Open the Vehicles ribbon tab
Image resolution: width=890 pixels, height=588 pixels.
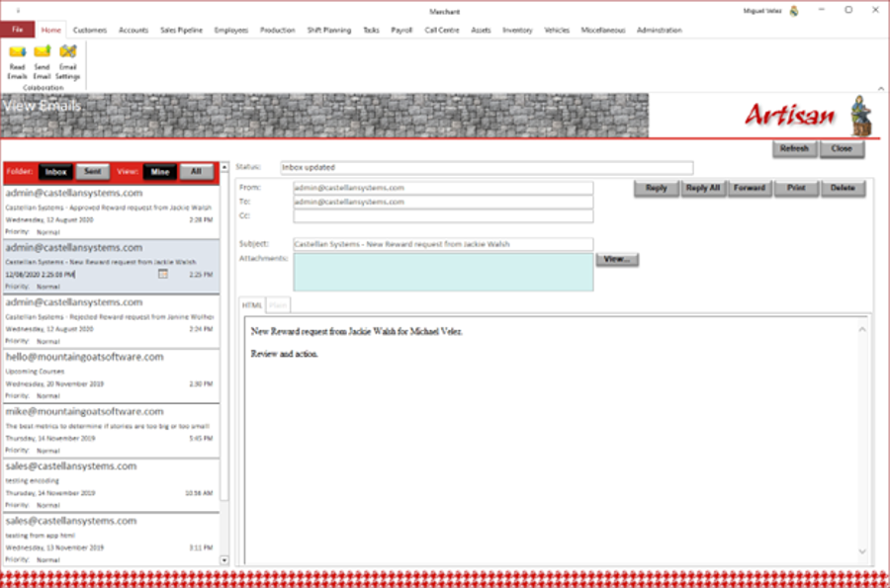pyautogui.click(x=557, y=30)
